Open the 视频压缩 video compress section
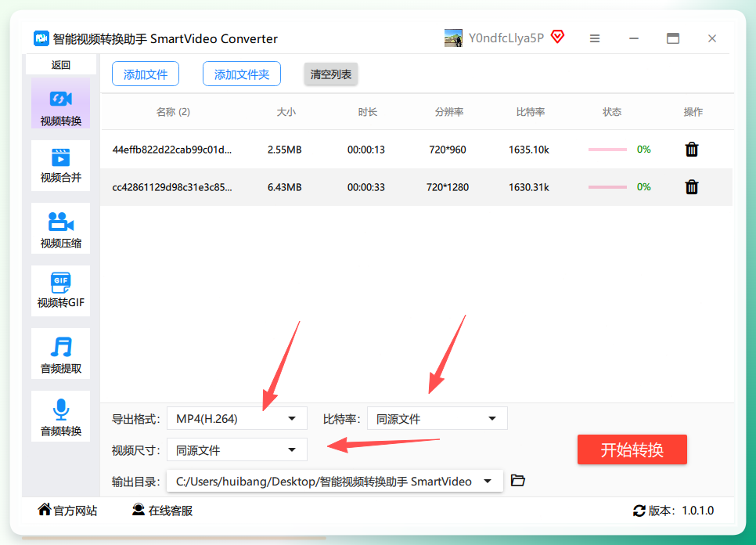 (61, 228)
